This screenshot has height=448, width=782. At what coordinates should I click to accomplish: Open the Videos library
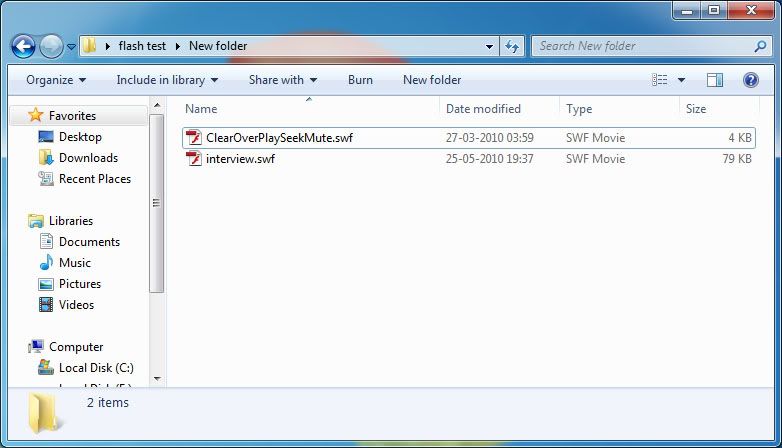(x=76, y=304)
